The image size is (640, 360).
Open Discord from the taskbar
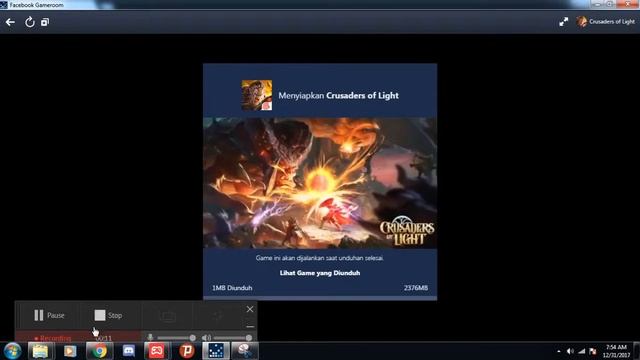pyautogui.click(x=129, y=351)
